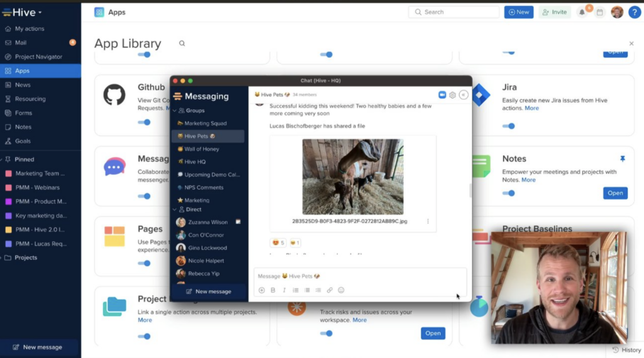Click the heart-eyes emoji reaction with 5
The image size is (644, 358).
pyautogui.click(x=278, y=243)
